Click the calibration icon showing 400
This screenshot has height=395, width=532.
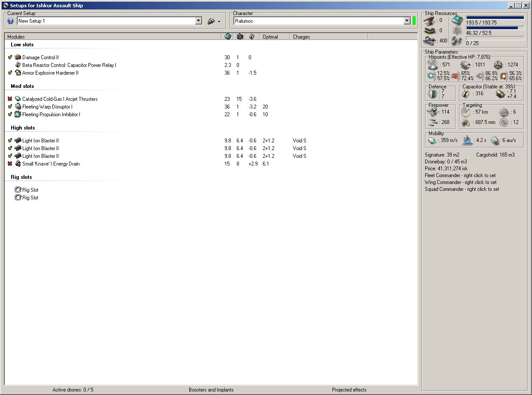coord(429,41)
